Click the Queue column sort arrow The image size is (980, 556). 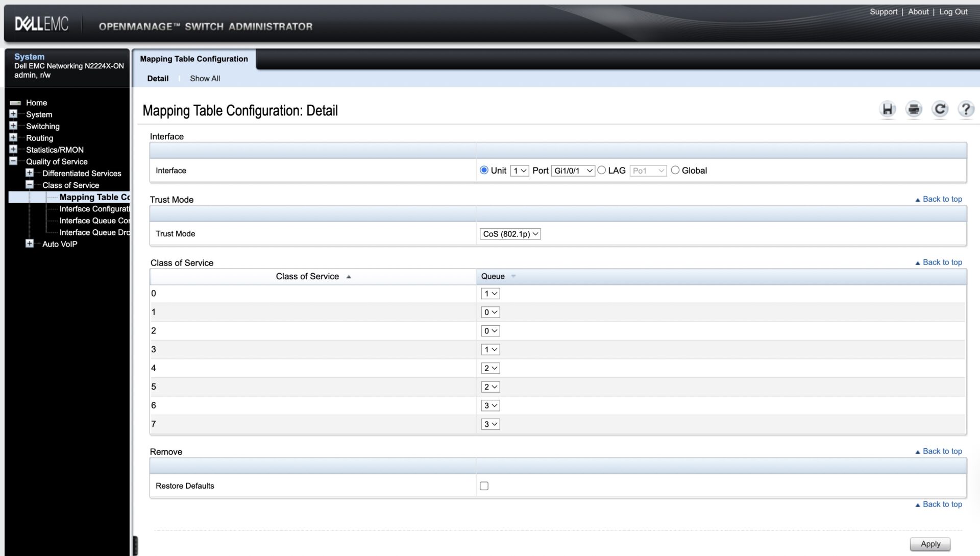tap(513, 276)
